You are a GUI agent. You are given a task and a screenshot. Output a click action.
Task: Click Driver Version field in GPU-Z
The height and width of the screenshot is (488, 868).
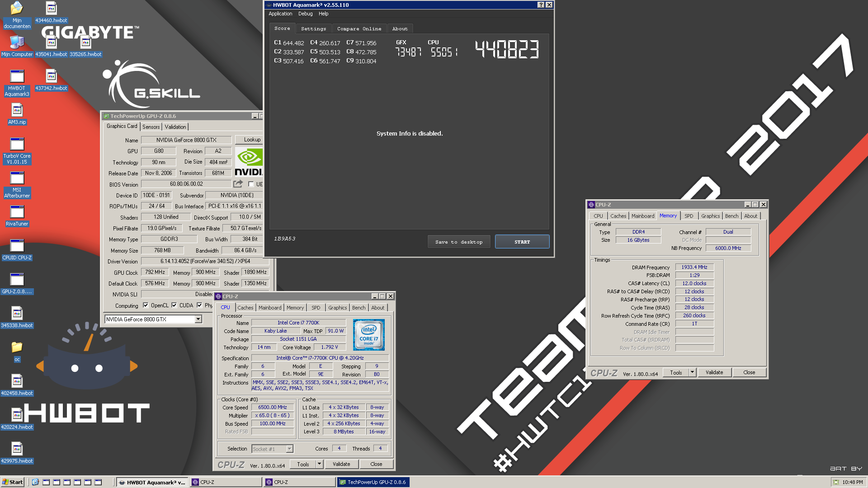click(x=205, y=261)
